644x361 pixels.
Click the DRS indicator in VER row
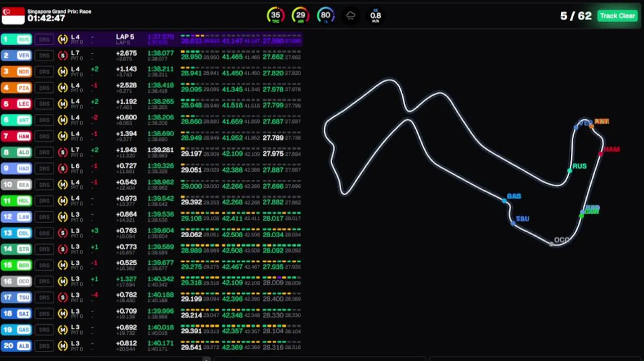[45, 56]
